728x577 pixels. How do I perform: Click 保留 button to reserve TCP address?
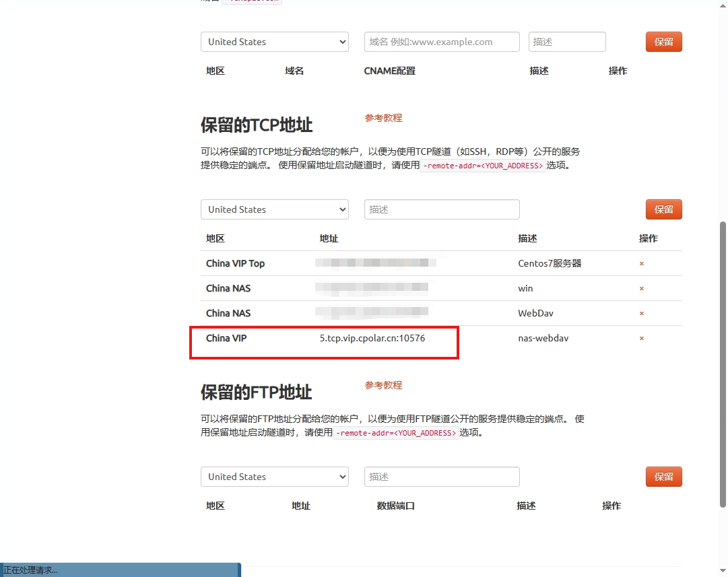pyautogui.click(x=663, y=209)
